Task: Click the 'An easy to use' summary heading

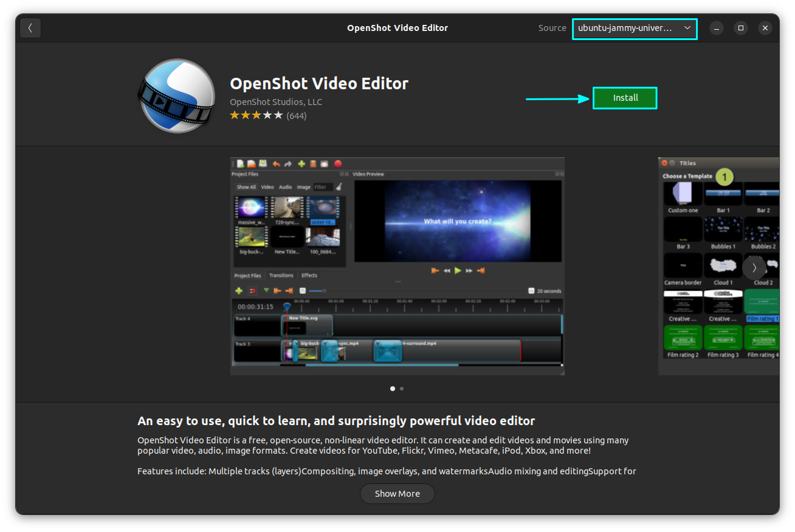Action: coord(336,421)
